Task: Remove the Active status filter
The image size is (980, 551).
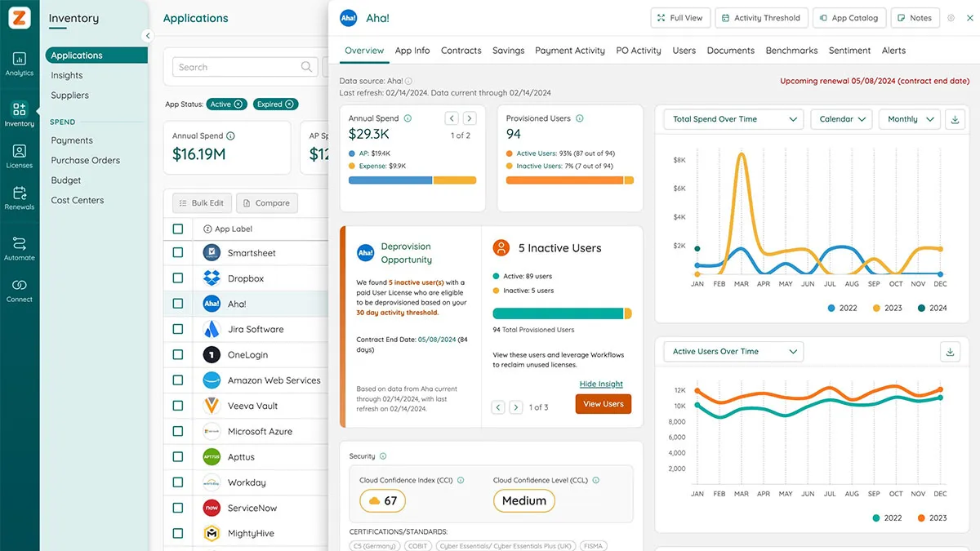Action: [x=238, y=104]
